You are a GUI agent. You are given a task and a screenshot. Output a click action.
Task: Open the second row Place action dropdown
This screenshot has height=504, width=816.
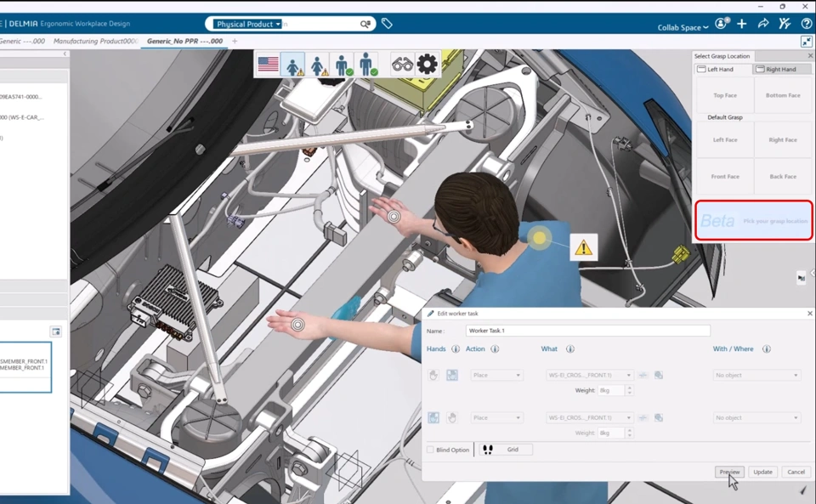coord(496,417)
